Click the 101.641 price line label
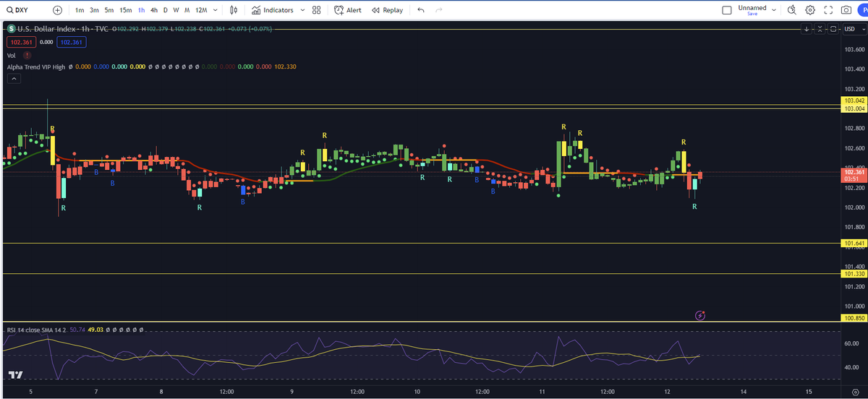Screen dimensions: 868x399 (854, 244)
